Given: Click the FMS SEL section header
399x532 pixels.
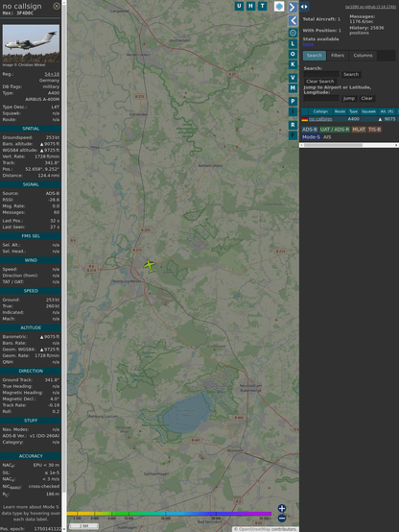Looking at the screenshot, I should (x=31, y=236).
